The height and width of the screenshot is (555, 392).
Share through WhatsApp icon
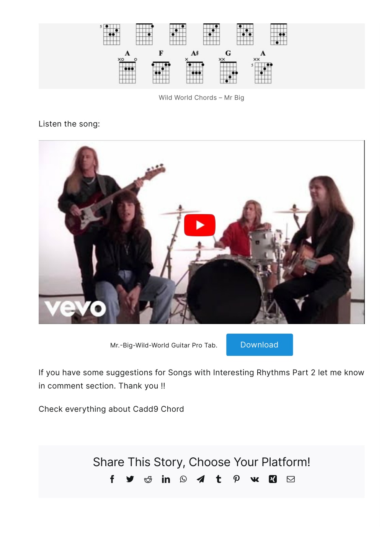click(x=183, y=479)
